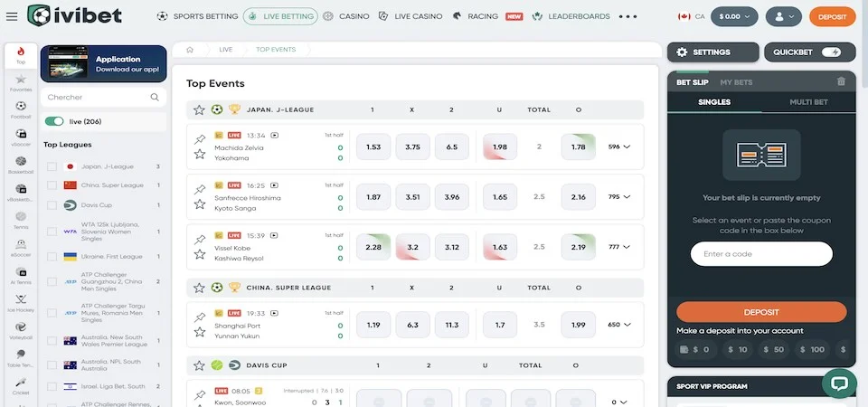
Task: Open the LIVE breadcrumb link
Action: click(226, 49)
